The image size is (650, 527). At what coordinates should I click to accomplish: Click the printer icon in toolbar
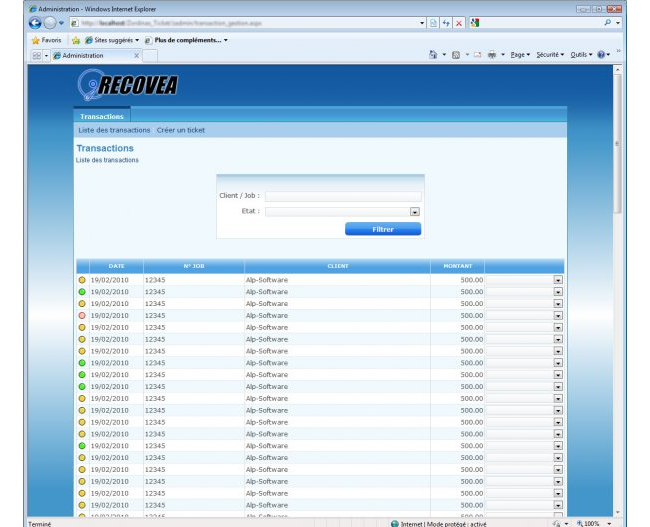(x=492, y=55)
